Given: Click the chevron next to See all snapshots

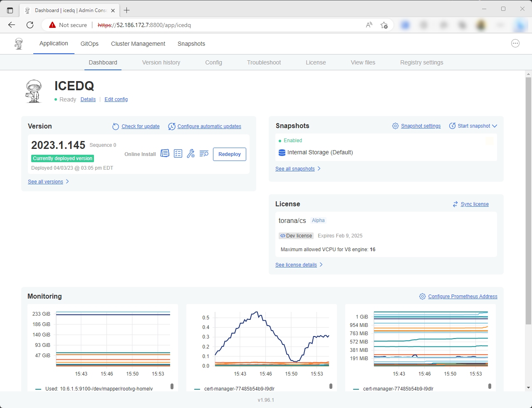Looking at the screenshot, I should [319, 169].
